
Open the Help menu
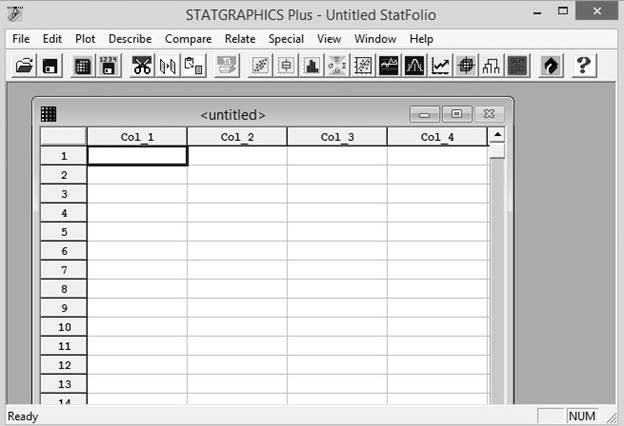pos(421,39)
